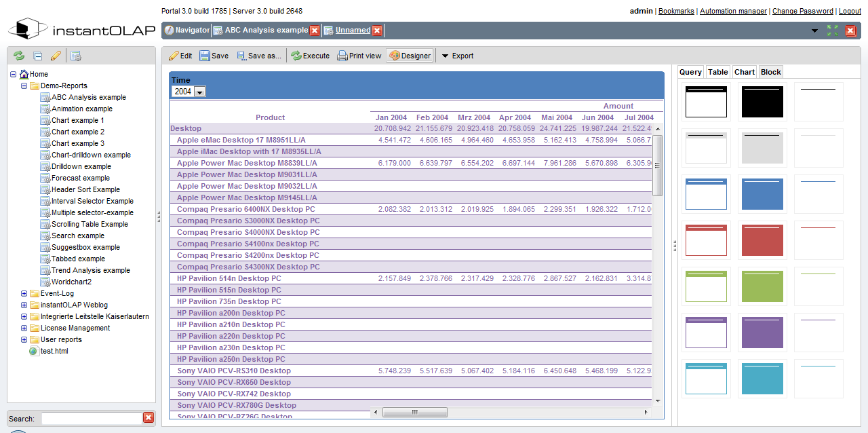Select the solid blue block style

pos(762,194)
